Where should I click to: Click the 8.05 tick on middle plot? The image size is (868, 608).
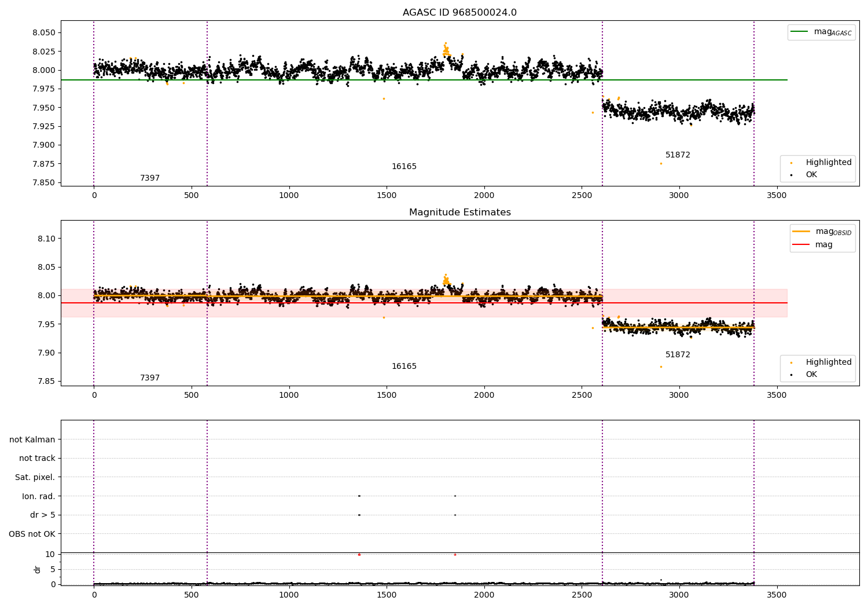coord(46,268)
